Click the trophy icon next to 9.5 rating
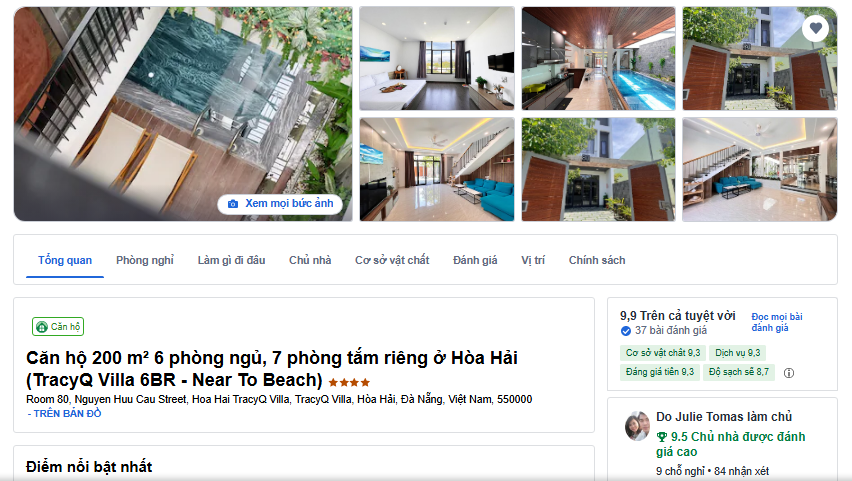 tap(661, 437)
